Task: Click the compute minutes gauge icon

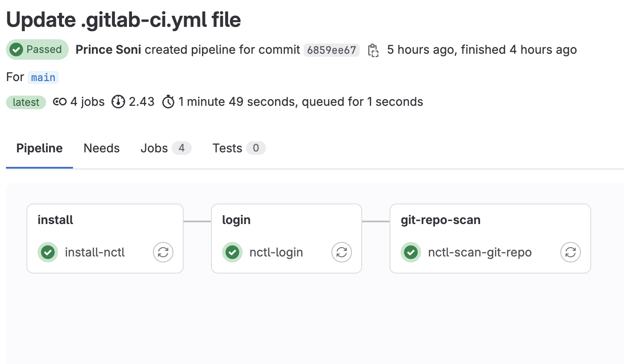Action: (x=118, y=102)
